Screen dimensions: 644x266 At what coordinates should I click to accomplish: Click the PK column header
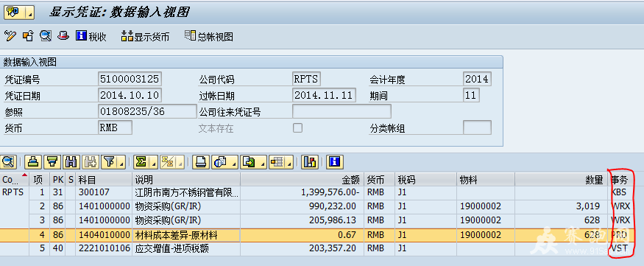pos(57,179)
